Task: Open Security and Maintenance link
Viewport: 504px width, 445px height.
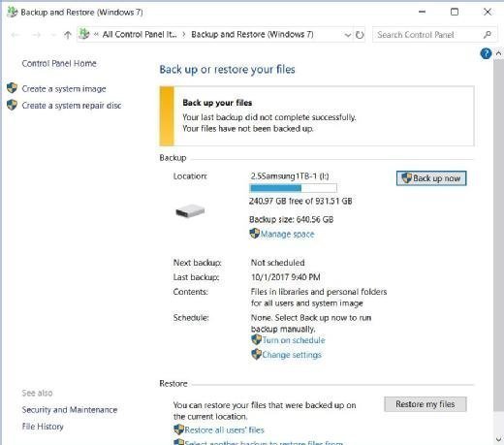Action: 70,409
